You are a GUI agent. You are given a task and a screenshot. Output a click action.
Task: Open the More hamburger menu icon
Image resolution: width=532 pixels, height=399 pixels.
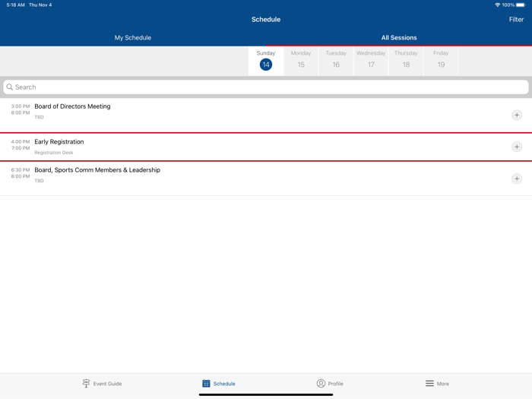coord(429,384)
